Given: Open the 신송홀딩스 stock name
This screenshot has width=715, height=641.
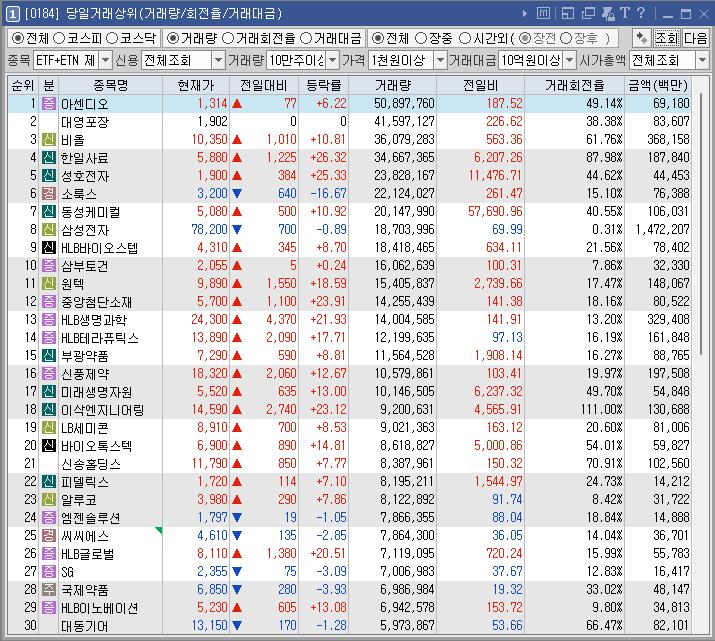Looking at the screenshot, I should pyautogui.click(x=91, y=464).
